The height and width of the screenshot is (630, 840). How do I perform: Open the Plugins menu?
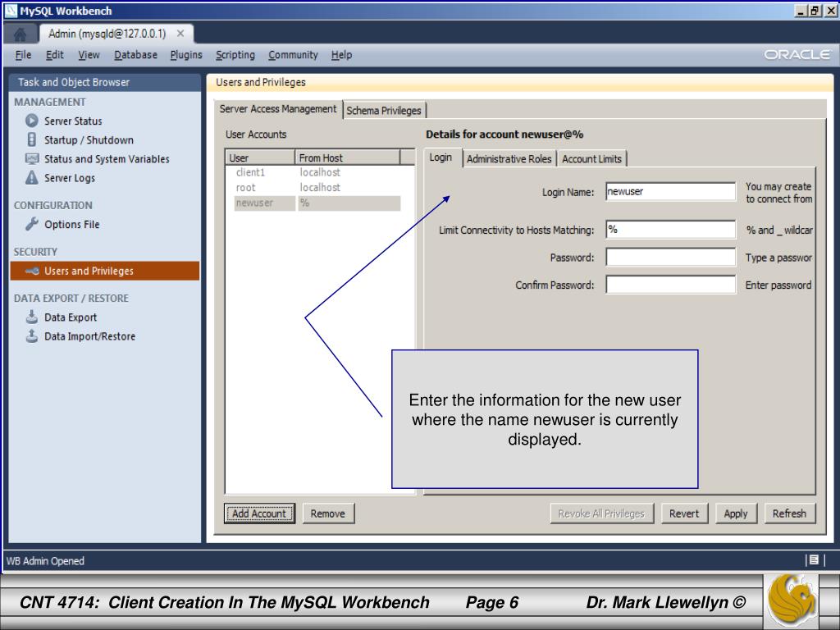(186, 55)
